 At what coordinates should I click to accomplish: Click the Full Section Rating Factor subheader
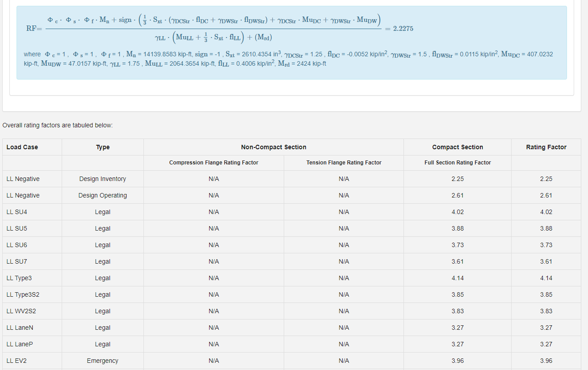(457, 163)
